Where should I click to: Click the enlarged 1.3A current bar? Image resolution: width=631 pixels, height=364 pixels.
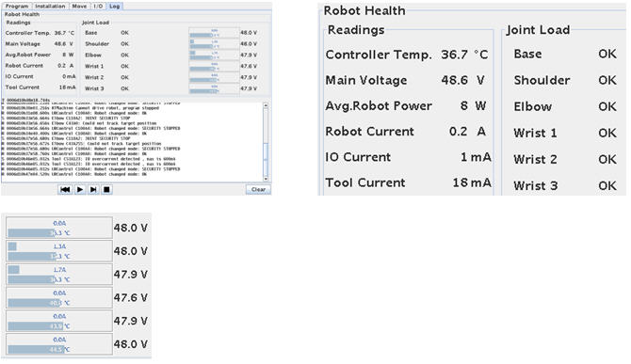coord(12,246)
